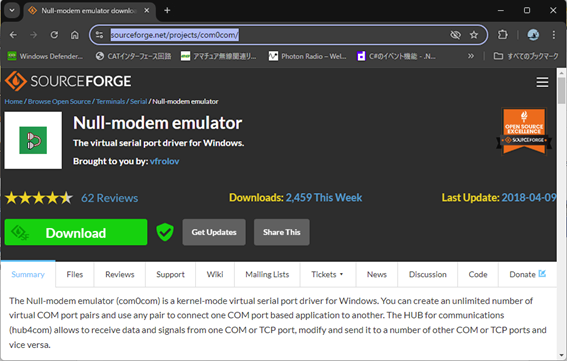
Task: Open the browser profile avatar
Action: [533, 35]
